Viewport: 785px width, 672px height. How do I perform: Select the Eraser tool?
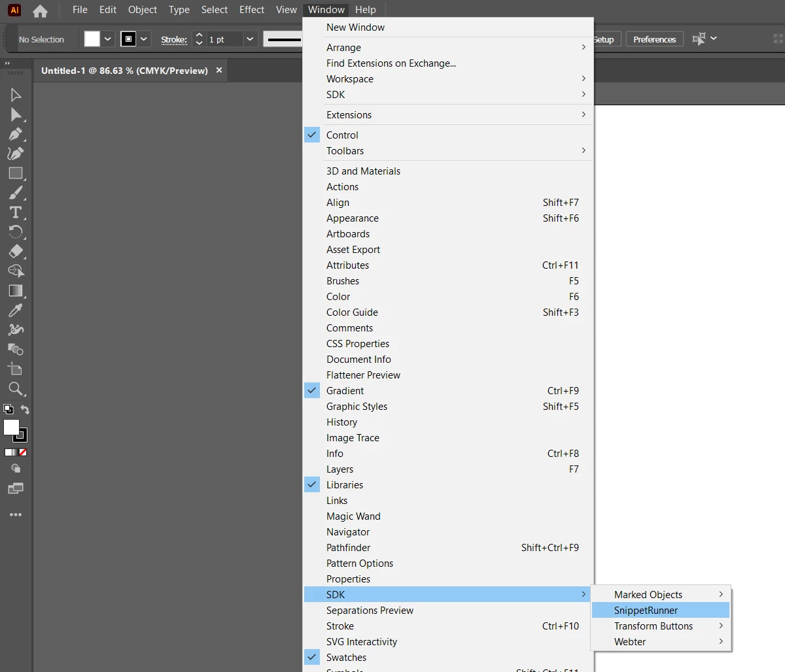pos(16,251)
